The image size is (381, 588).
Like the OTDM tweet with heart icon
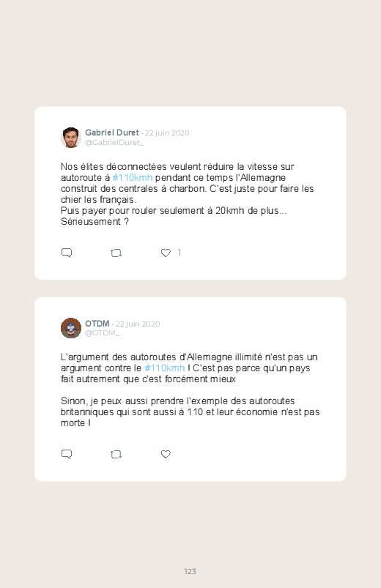(166, 454)
